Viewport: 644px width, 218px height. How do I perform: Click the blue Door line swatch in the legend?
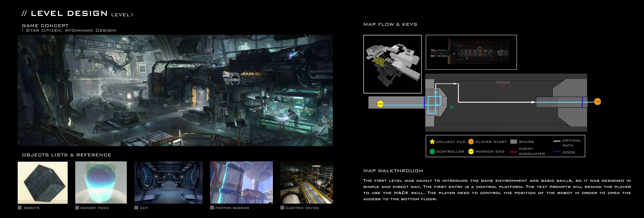557,152
